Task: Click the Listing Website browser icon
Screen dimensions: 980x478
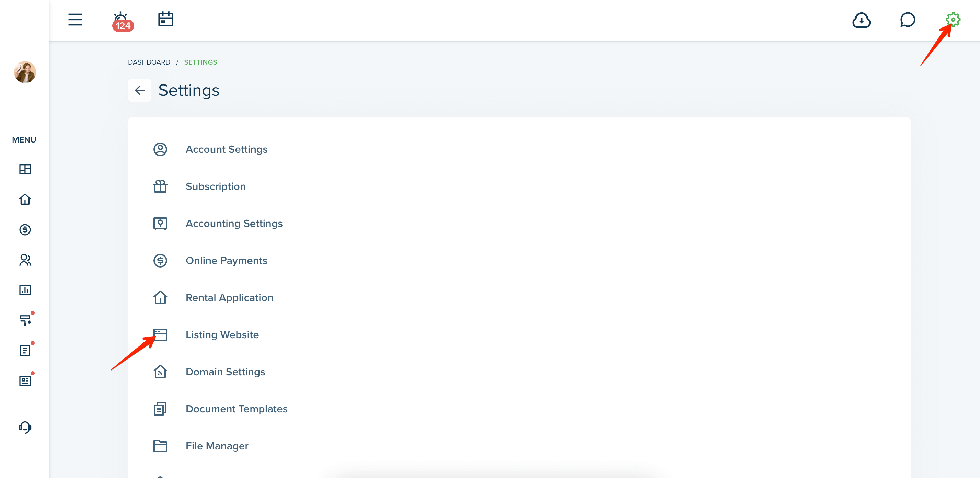Action: [x=160, y=334]
